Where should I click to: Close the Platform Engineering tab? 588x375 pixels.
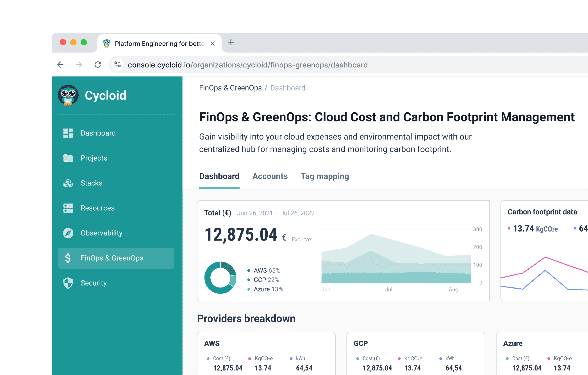(213, 44)
